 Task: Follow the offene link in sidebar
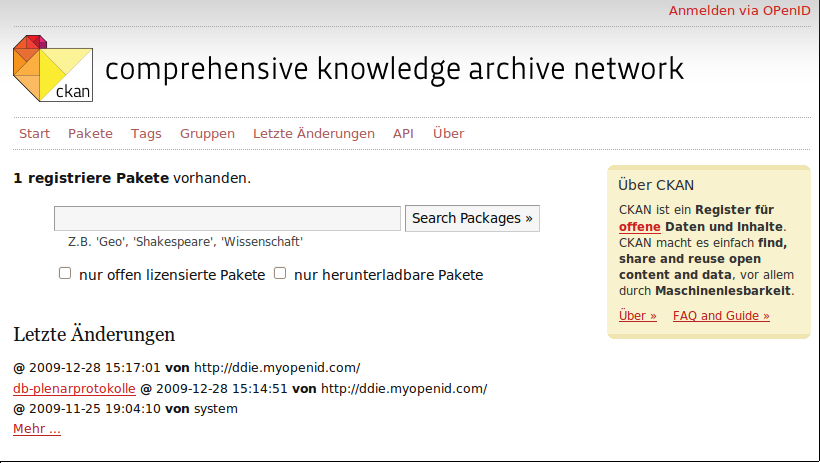pos(640,227)
